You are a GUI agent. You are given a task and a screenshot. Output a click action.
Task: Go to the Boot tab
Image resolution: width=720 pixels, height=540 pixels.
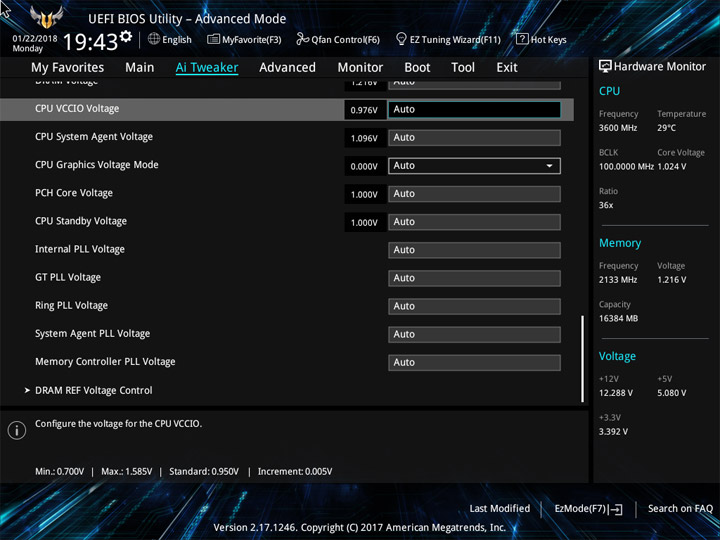coord(417,68)
